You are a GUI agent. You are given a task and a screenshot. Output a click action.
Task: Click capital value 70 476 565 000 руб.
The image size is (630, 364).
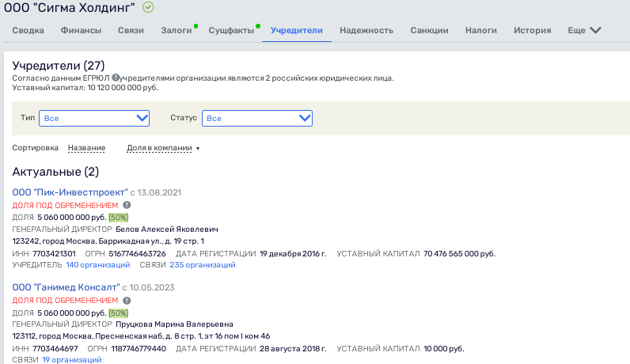click(459, 254)
